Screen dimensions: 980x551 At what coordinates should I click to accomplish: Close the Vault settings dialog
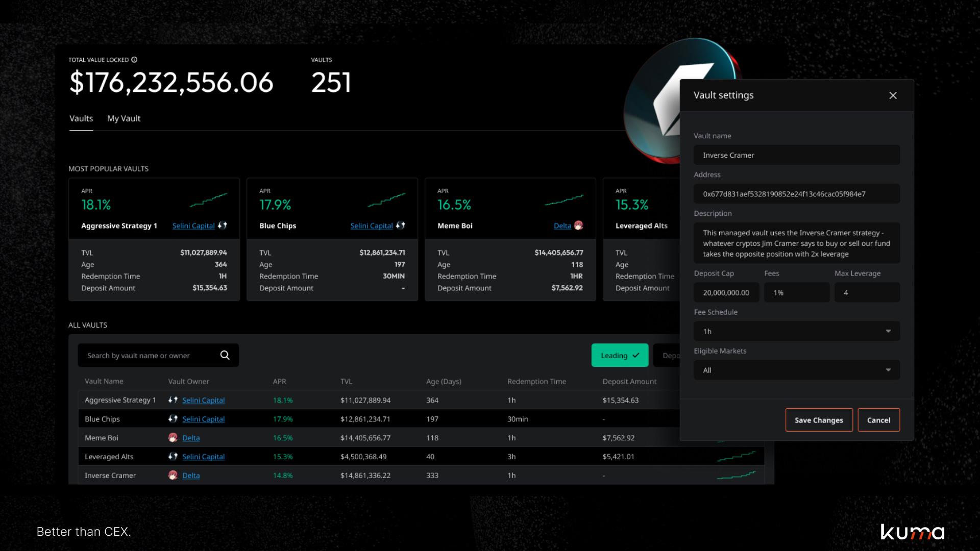click(893, 95)
